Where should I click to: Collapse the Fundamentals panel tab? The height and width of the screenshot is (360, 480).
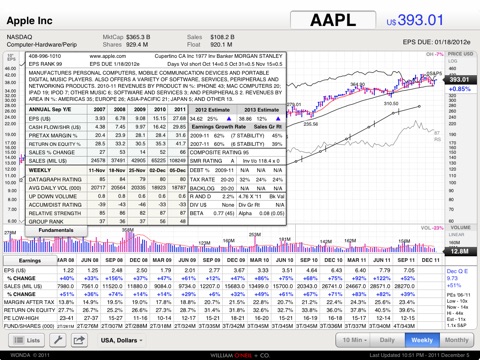56,230
